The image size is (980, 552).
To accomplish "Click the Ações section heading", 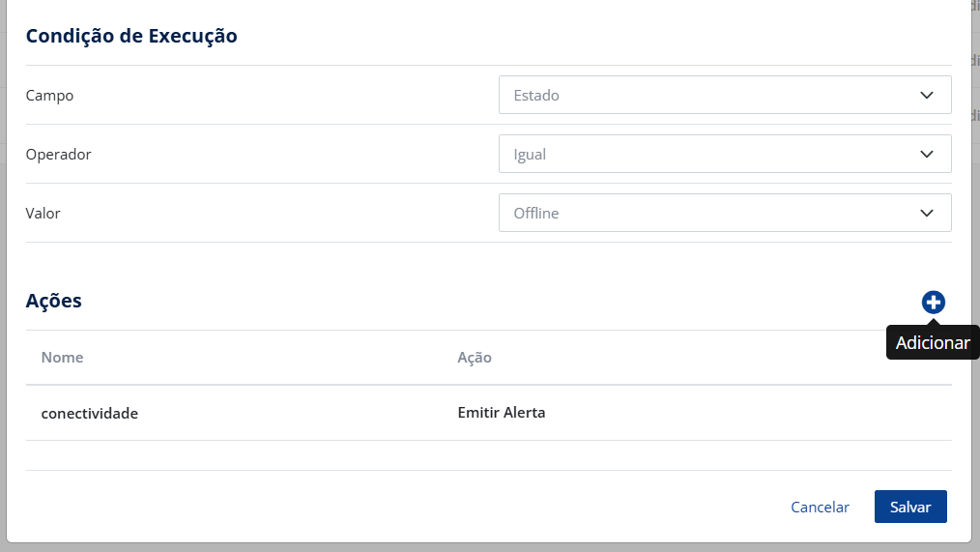I will coord(54,301).
